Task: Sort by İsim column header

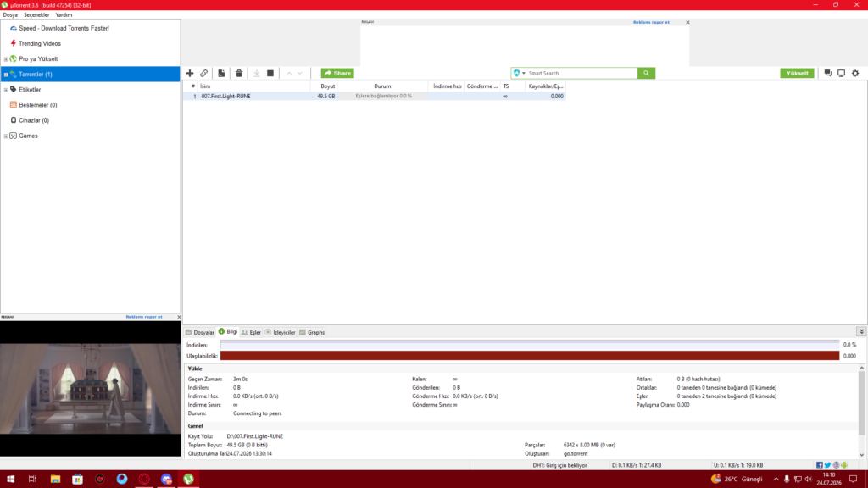Action: tap(253, 86)
